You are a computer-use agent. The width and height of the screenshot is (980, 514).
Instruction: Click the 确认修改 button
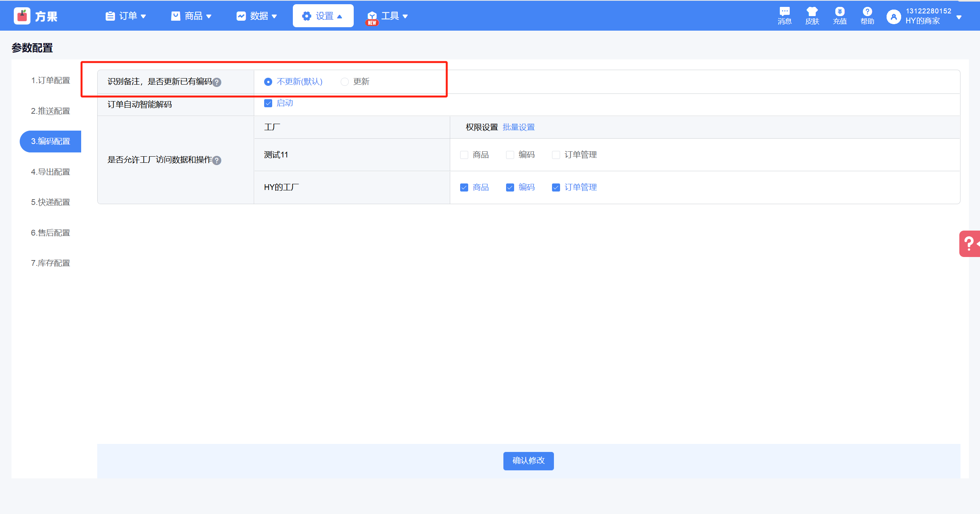[528, 461]
